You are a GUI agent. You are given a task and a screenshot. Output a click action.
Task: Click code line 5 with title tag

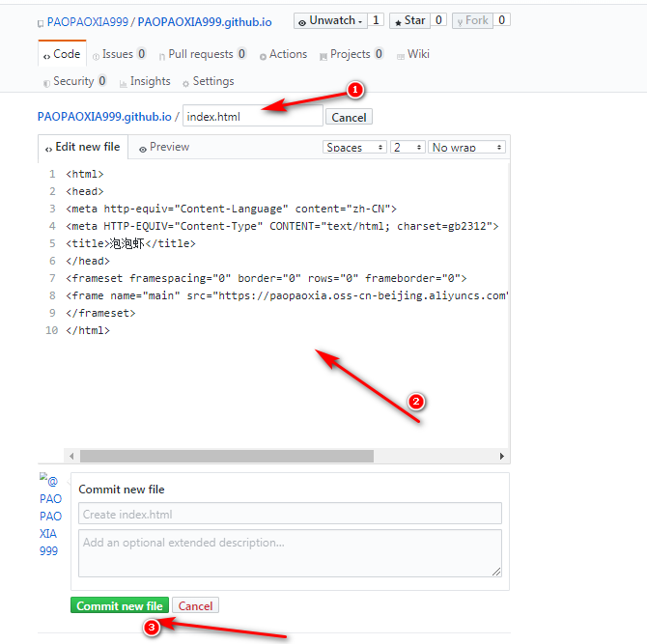click(x=130, y=243)
